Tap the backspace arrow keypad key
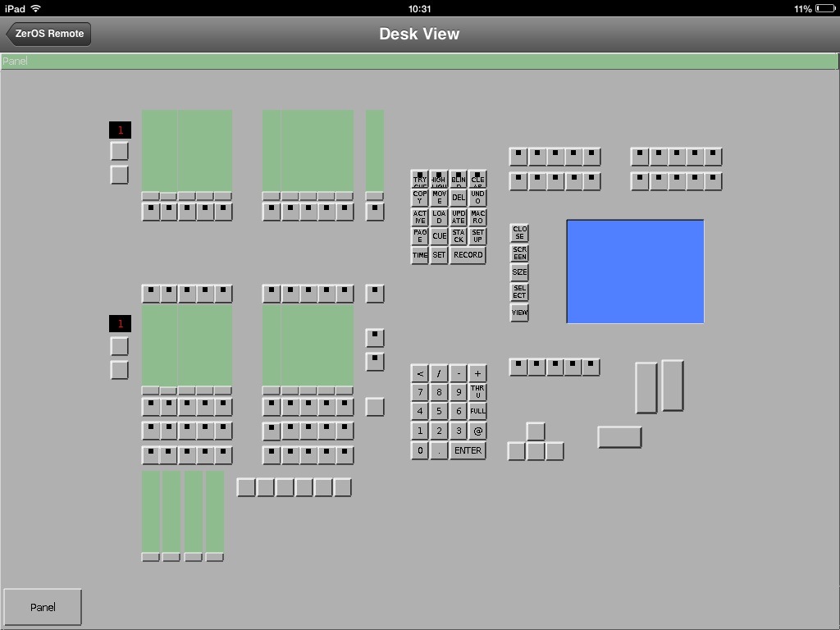The width and height of the screenshot is (840, 630). (x=420, y=373)
